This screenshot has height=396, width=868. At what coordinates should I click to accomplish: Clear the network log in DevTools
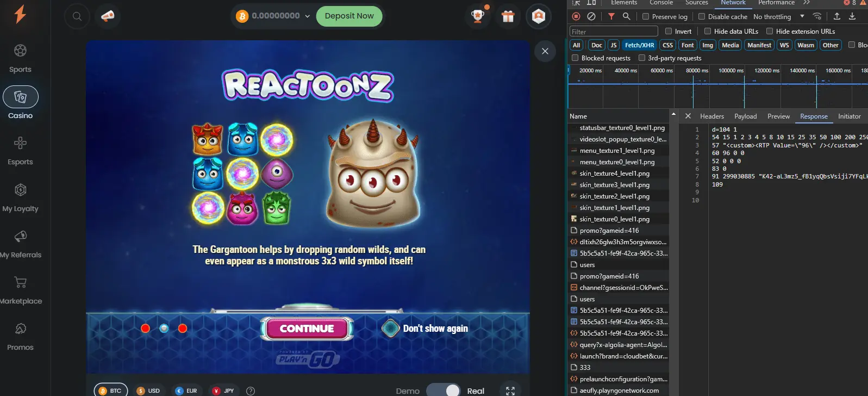coord(591,16)
